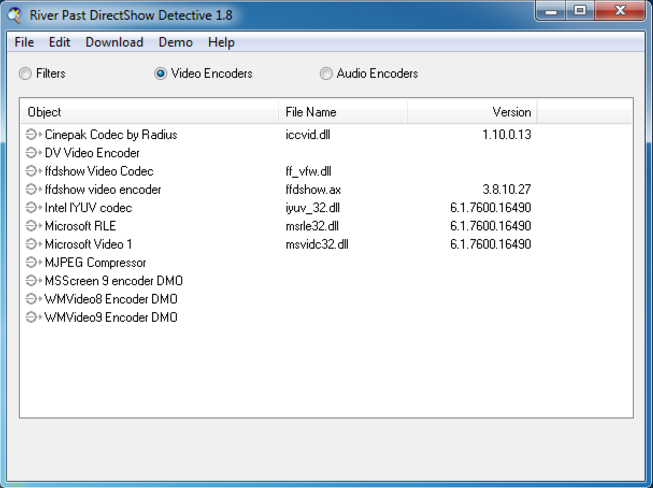Click the msrle32.dll file name cell

point(312,226)
